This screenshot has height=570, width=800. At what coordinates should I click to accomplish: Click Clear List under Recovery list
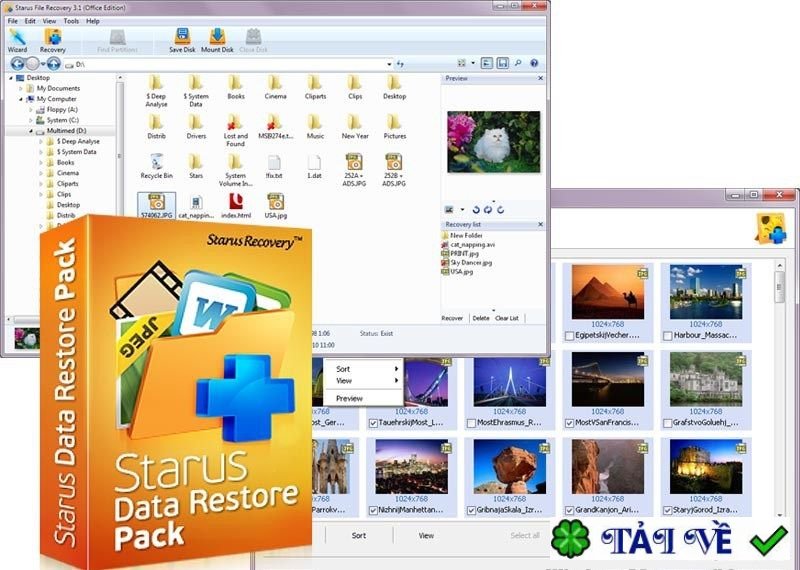tap(507, 318)
